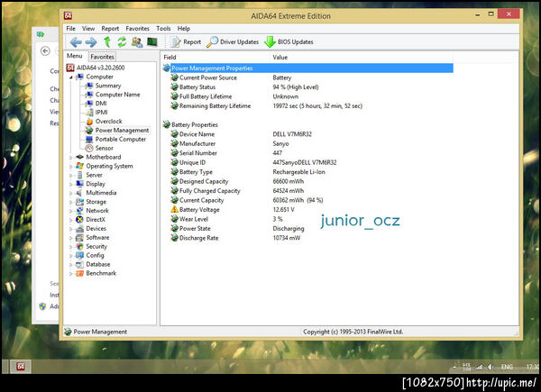The height and width of the screenshot is (392, 541).
Task: Expand the Network tree node
Action: [x=70, y=211]
